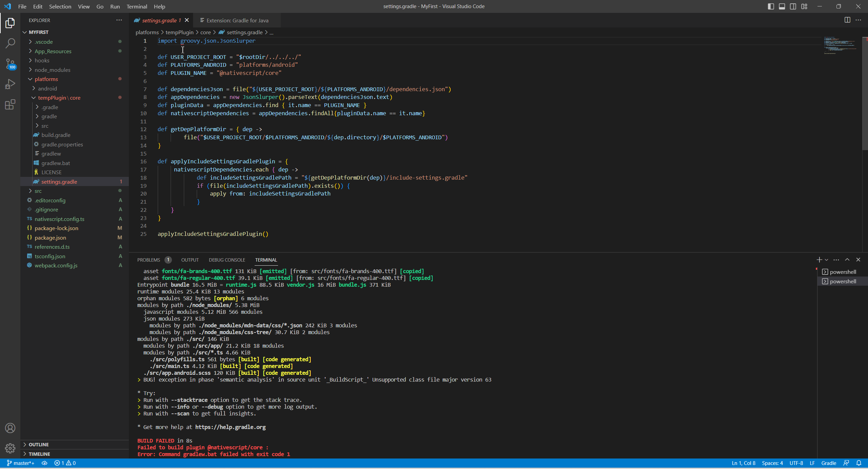
Task: Click notifications bell in status bar
Action: pyautogui.click(x=859, y=463)
